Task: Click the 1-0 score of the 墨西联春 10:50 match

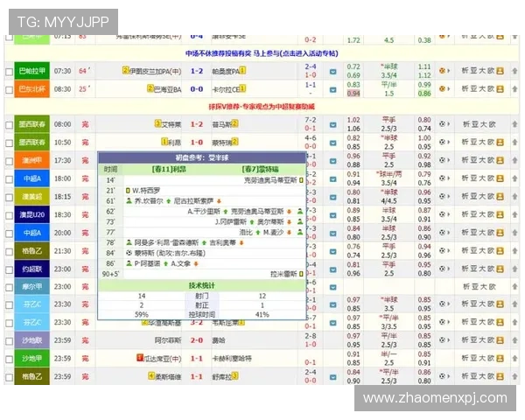Action: click(197, 143)
